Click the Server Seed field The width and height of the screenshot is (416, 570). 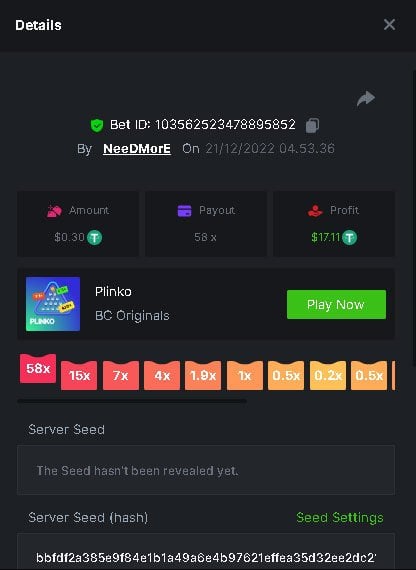pos(206,470)
